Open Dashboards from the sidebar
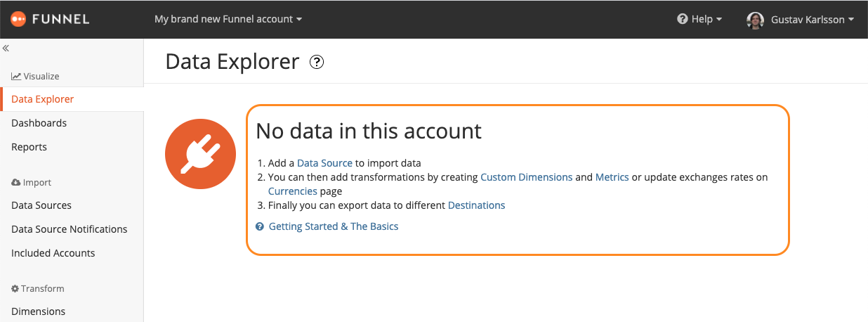Screen dimensions: 868x322 point(39,123)
